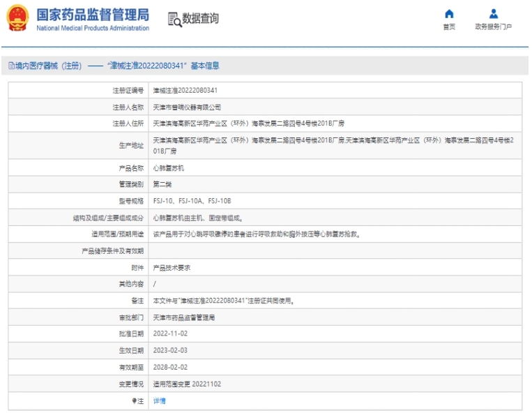Click the 产品技术要求 attachment entry

(x=172, y=267)
